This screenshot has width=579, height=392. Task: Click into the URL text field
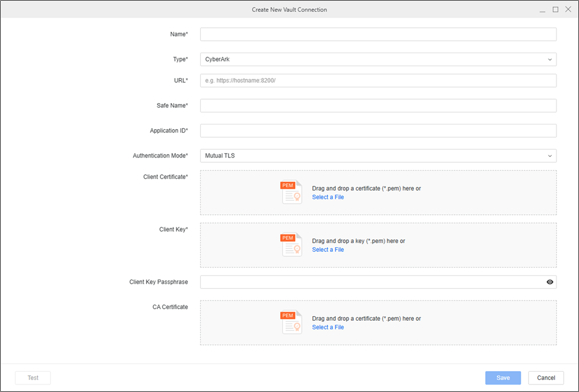tap(378, 80)
